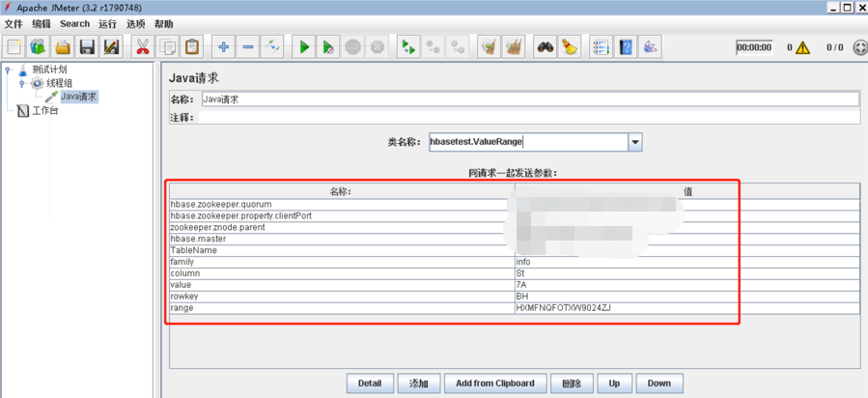Create a new test plan via New icon
868x398 pixels.
[14, 47]
